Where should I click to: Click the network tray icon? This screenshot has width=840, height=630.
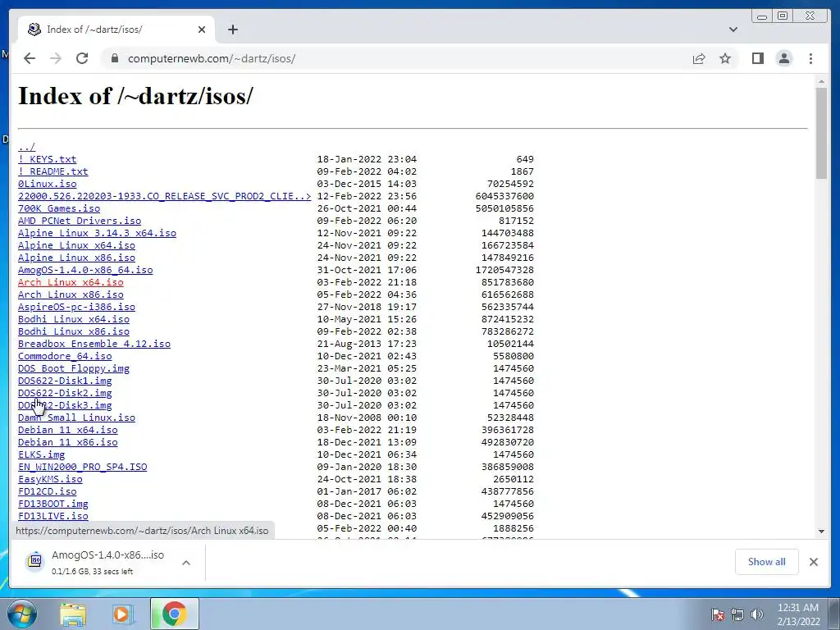pos(737,614)
